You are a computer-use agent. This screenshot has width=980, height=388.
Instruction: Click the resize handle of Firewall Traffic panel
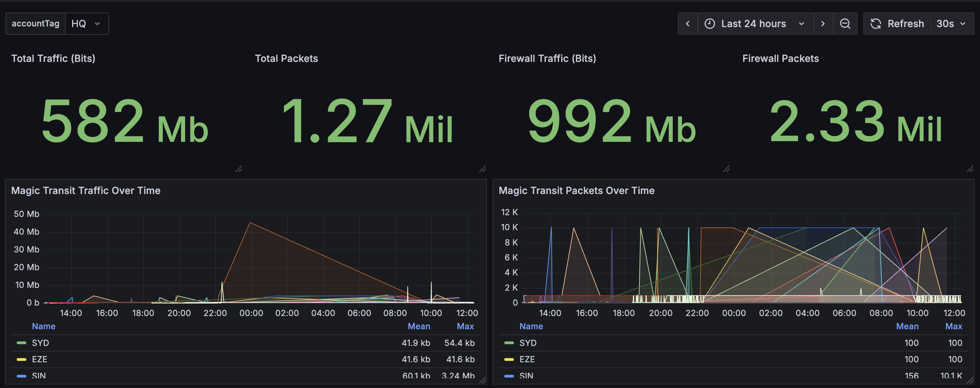726,169
